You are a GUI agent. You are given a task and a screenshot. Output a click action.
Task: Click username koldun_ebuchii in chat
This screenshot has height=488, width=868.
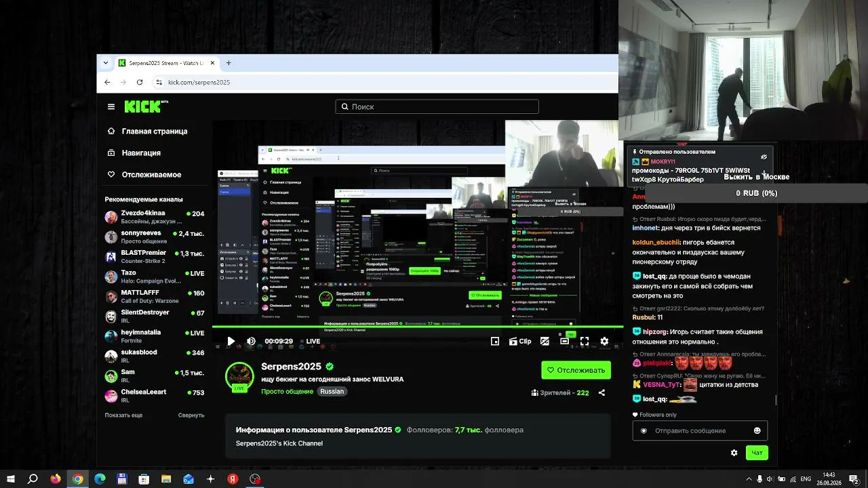point(656,242)
